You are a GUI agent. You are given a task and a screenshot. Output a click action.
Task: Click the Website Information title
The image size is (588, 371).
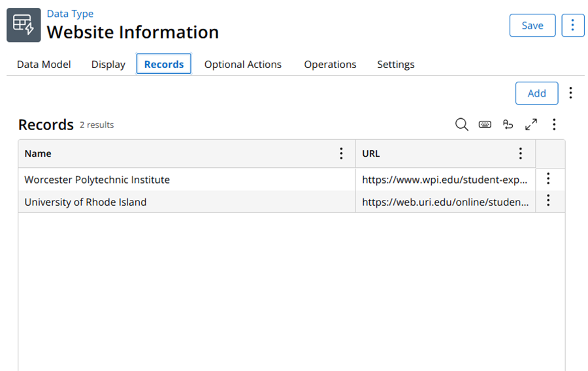(x=133, y=32)
